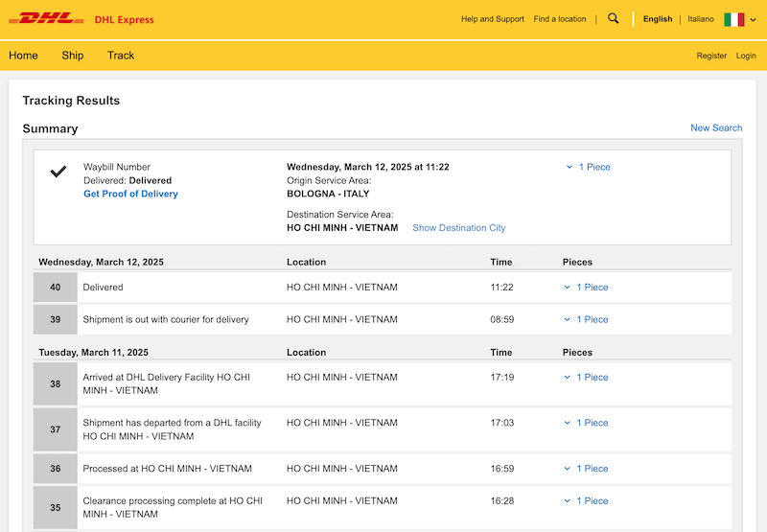The height and width of the screenshot is (532, 767).
Task: Click checkpoint number 35
Action: [x=56, y=507]
